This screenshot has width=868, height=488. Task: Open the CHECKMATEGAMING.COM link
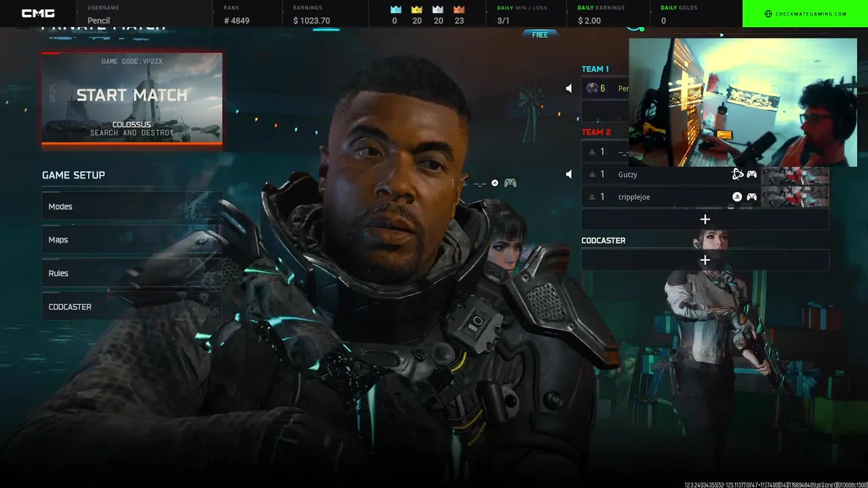(x=810, y=14)
